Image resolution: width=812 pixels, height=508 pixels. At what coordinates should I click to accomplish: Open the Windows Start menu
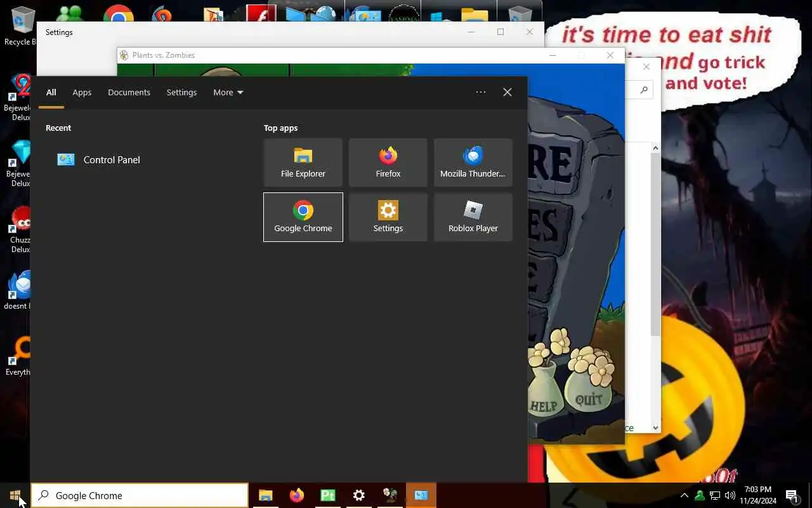tap(15, 495)
